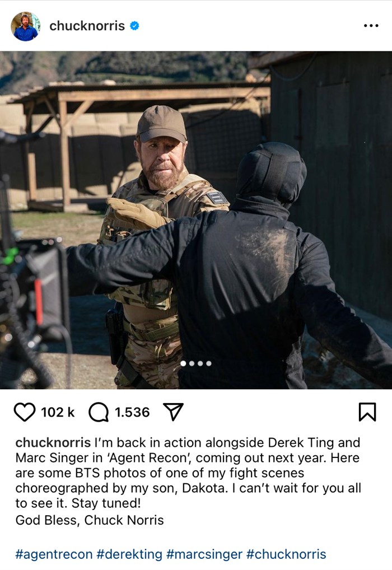Viewport: 392px width, 570px height.
Task: Click chucknorris username in caption
Action: click(x=53, y=442)
